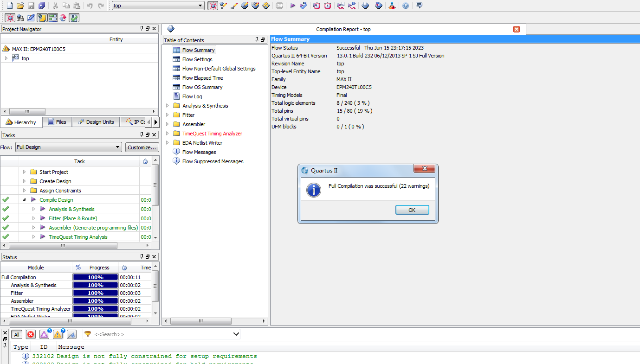
Task: Expand the top entity in Project Navigator
Action: point(6,58)
